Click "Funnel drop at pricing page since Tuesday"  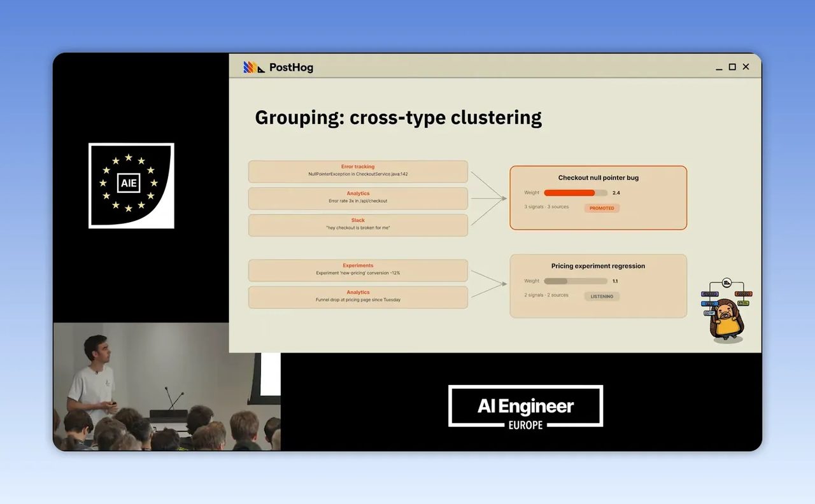point(358,299)
